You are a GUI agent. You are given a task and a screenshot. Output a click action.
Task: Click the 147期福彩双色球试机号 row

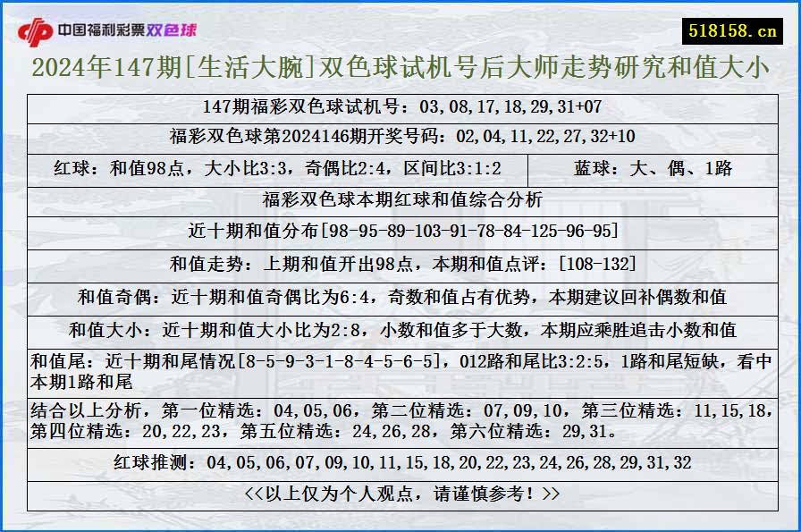pos(400,105)
